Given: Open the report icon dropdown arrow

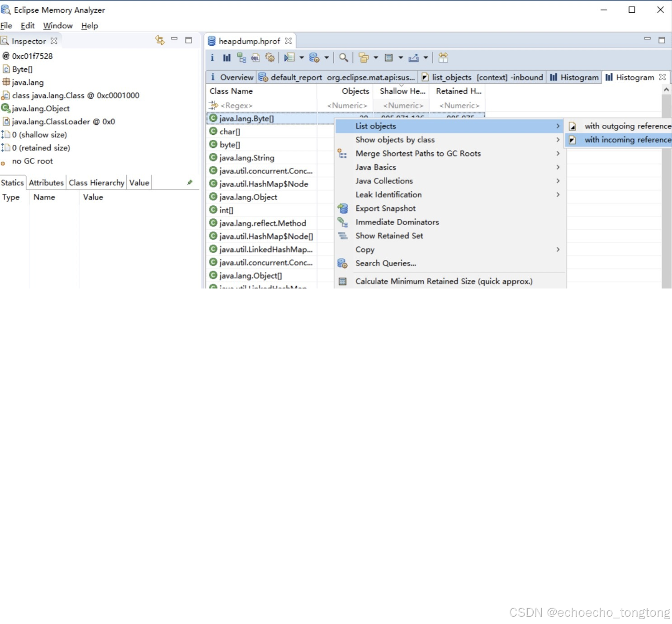Looking at the screenshot, I should 301,57.
